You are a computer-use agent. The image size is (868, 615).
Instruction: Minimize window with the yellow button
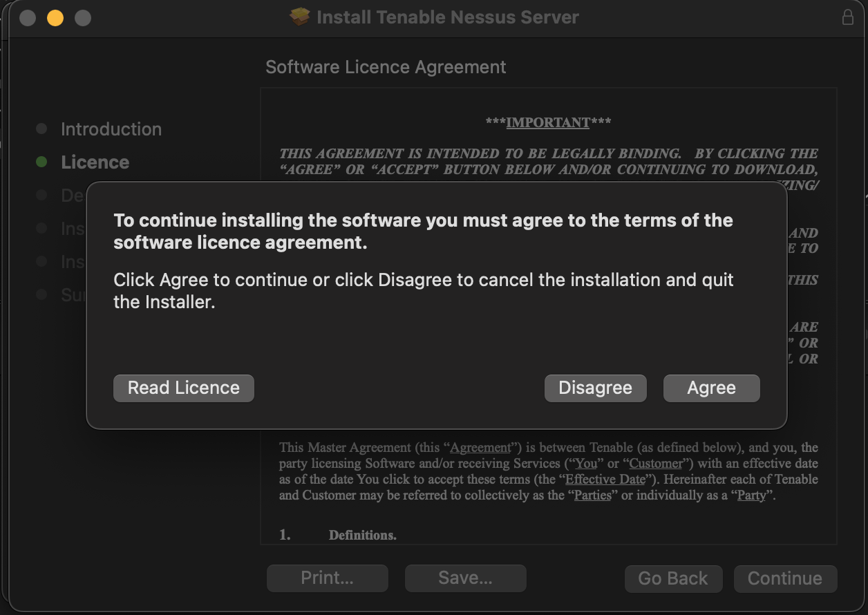coord(55,18)
